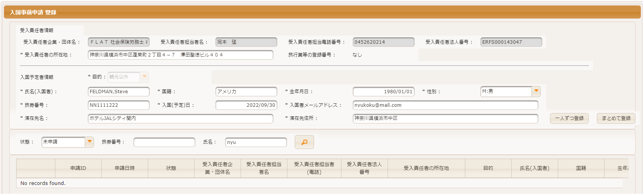
Task: Click the 滞在先名 hotel name field
Action: 180,118
